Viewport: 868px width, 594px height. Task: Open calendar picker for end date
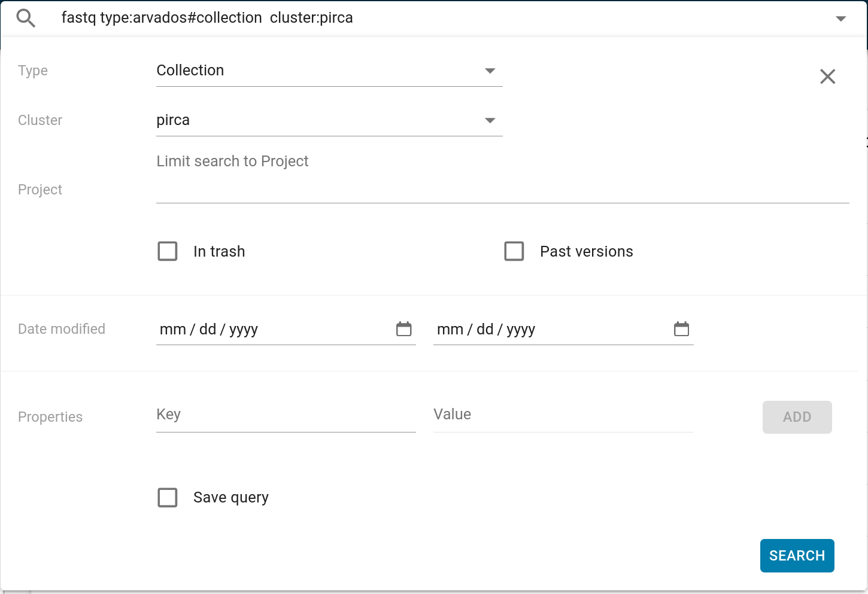681,329
